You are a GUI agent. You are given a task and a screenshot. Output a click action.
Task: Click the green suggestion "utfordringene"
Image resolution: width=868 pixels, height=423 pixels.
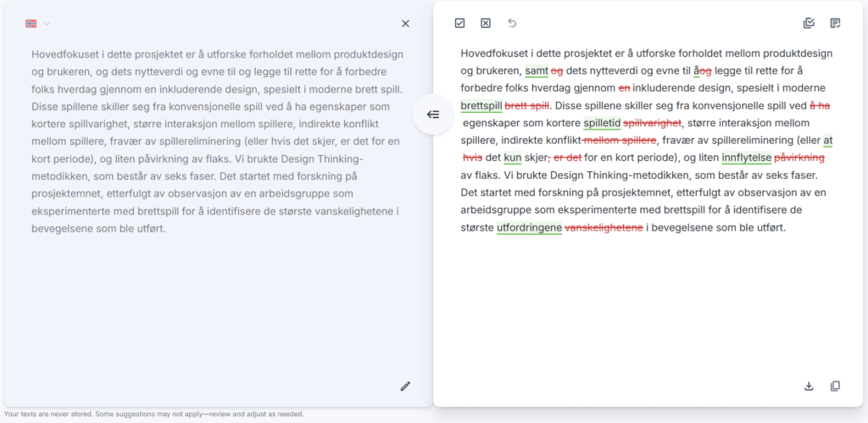(529, 228)
